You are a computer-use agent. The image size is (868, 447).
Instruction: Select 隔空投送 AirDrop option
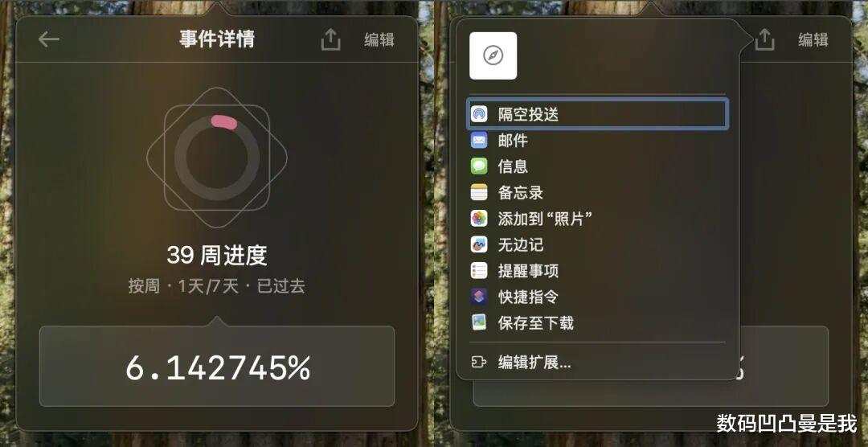coord(597,114)
